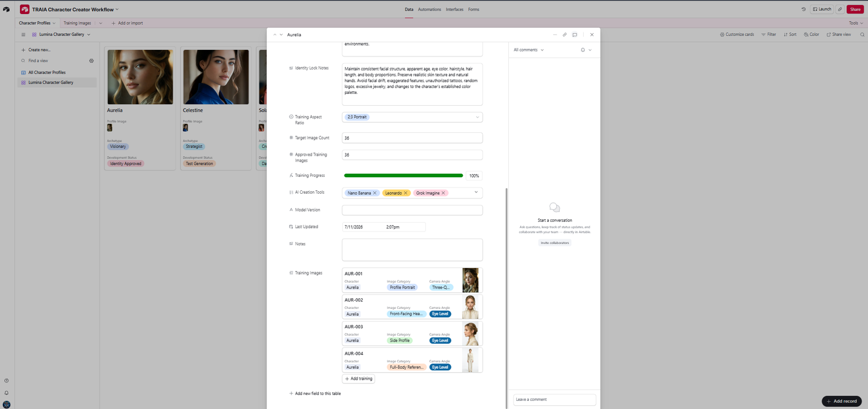The width and height of the screenshot is (868, 409).
Task: Remove Grok Imagine tag
Action: (x=443, y=193)
